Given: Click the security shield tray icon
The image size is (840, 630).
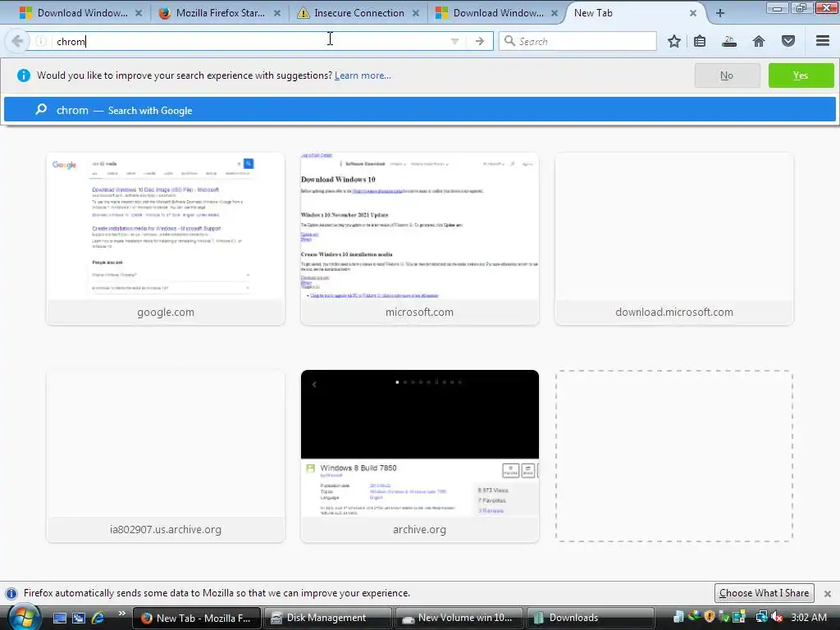Looking at the screenshot, I should [710, 618].
